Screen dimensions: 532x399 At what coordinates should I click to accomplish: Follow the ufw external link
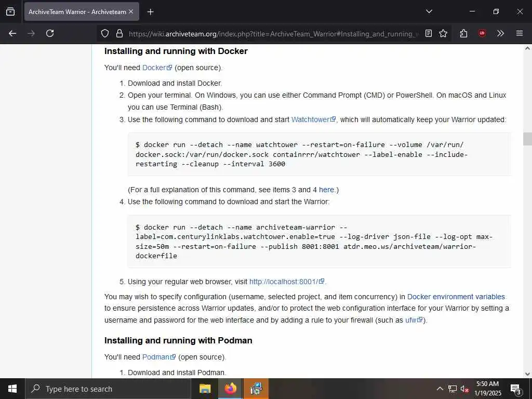(414, 320)
